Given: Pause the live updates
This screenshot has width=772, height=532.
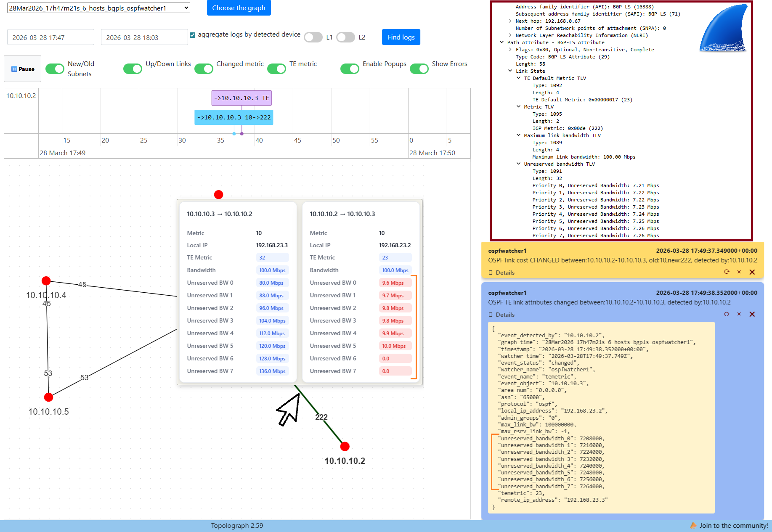Looking at the screenshot, I should [x=23, y=69].
